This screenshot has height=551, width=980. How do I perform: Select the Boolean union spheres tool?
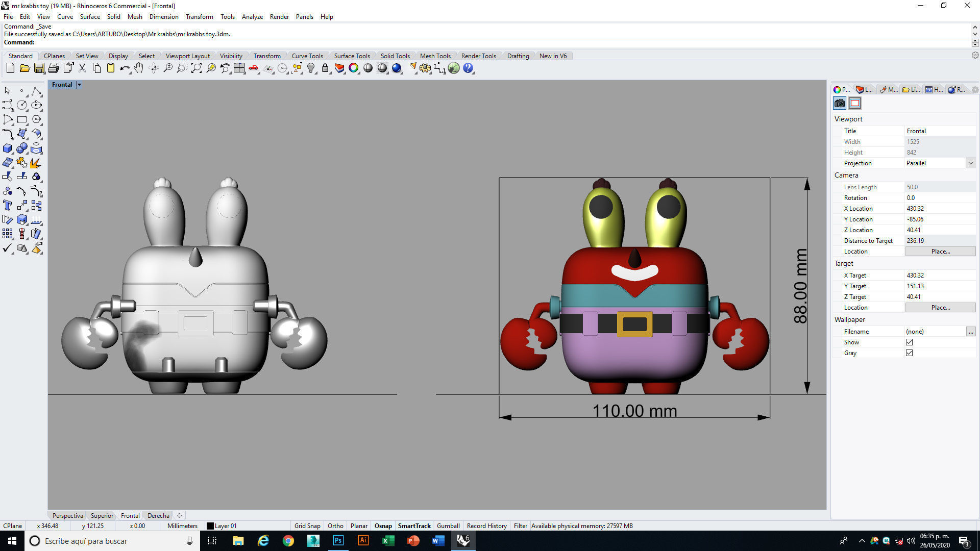(x=22, y=148)
